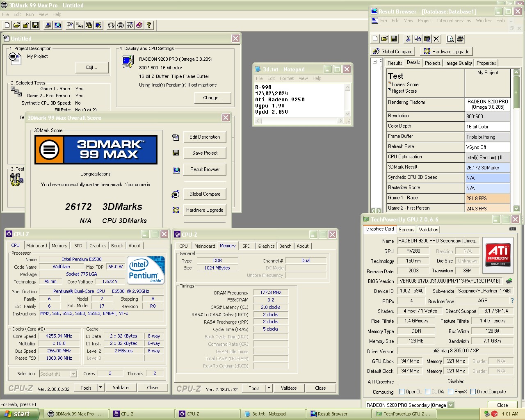Click the BIOS save chip icon in GPU-Z
The image size is (525, 420).
click(x=509, y=281)
